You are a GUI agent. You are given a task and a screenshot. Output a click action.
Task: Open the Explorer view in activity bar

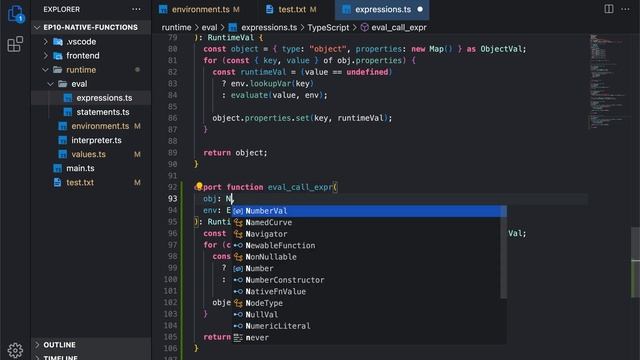(x=16, y=14)
